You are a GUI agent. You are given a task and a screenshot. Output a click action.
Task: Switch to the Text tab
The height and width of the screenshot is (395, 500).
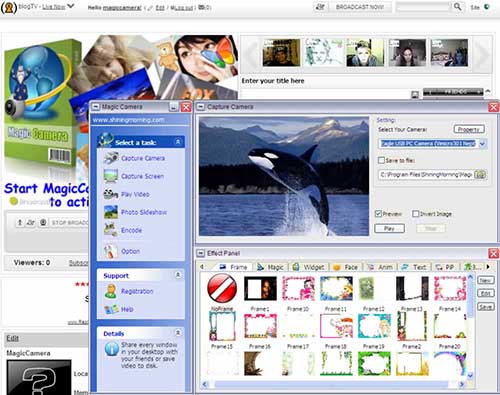pos(414,267)
